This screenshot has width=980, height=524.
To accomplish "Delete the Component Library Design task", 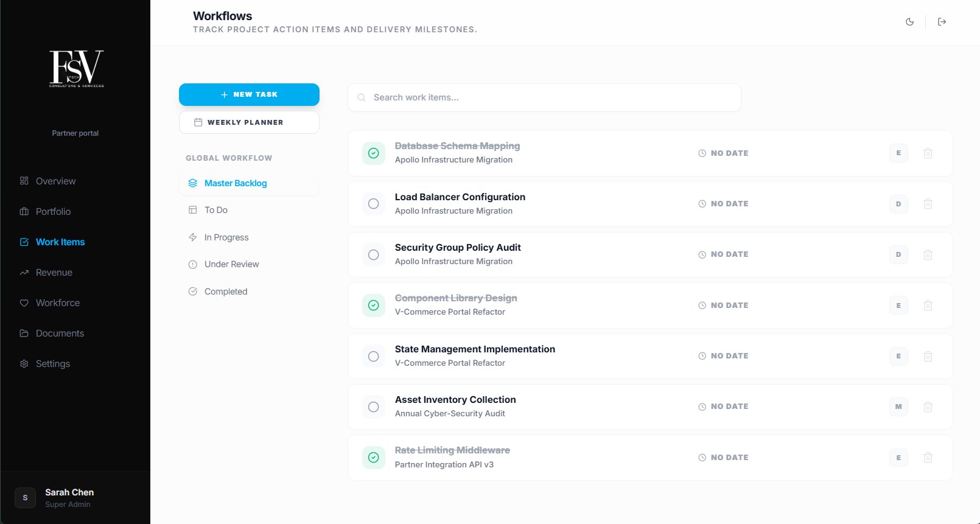I will [928, 306].
